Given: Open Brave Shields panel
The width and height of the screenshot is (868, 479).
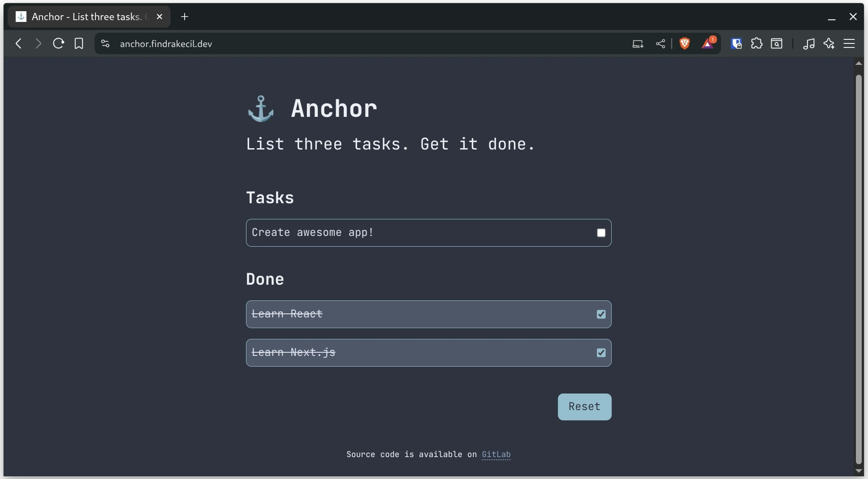Looking at the screenshot, I should (685, 43).
